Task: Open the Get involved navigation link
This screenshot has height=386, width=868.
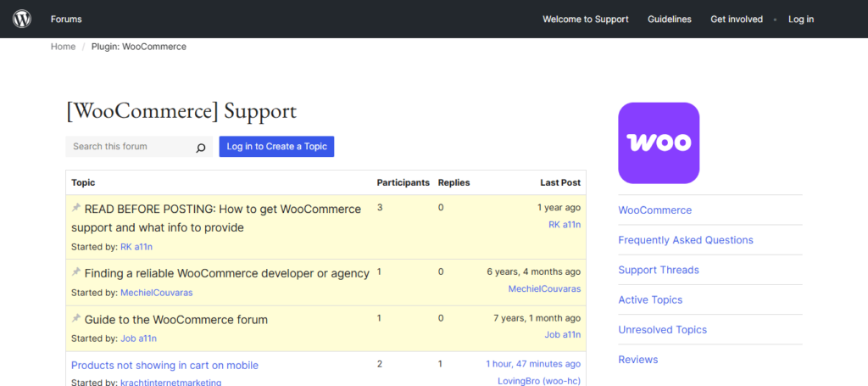Action: [736, 19]
